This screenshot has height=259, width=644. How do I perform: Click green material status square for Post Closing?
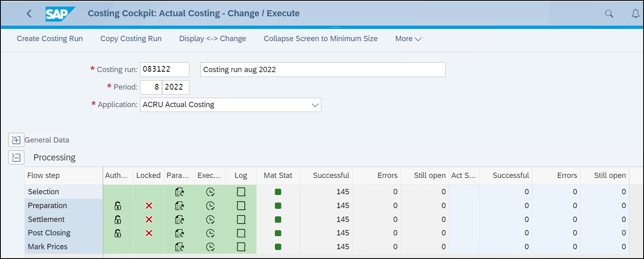click(278, 233)
